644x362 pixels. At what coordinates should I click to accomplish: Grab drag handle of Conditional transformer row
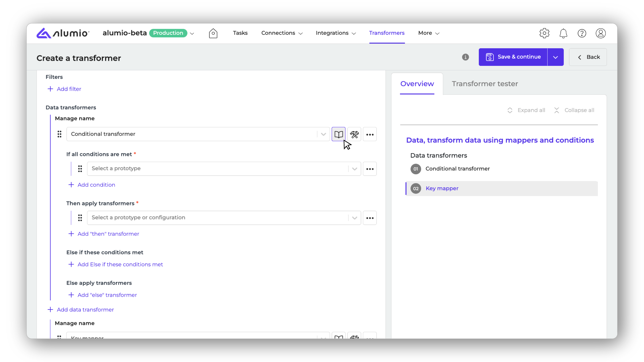[59, 134]
